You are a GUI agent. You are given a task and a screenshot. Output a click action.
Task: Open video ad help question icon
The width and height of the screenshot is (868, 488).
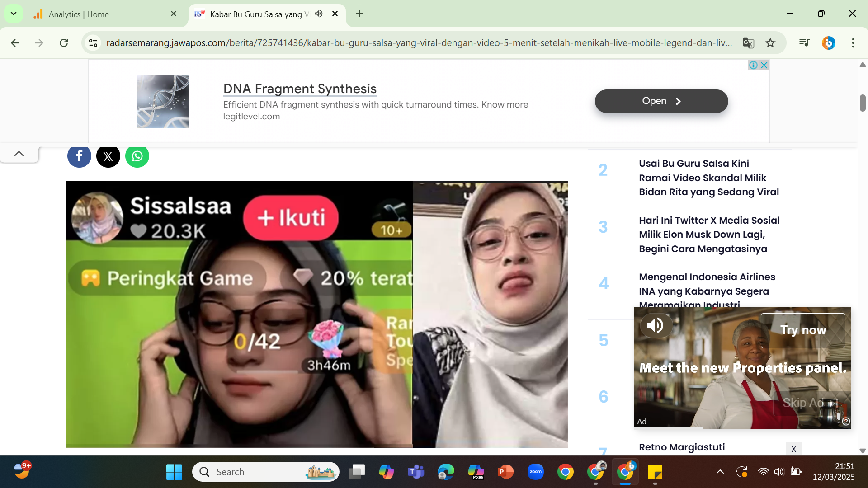[846, 422]
